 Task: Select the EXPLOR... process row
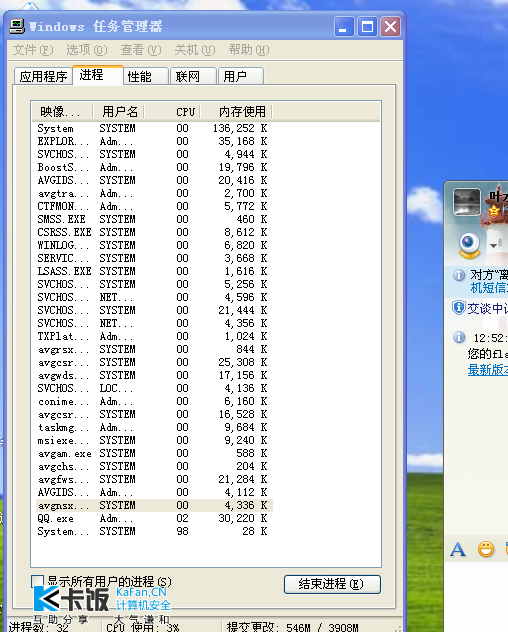point(154,141)
